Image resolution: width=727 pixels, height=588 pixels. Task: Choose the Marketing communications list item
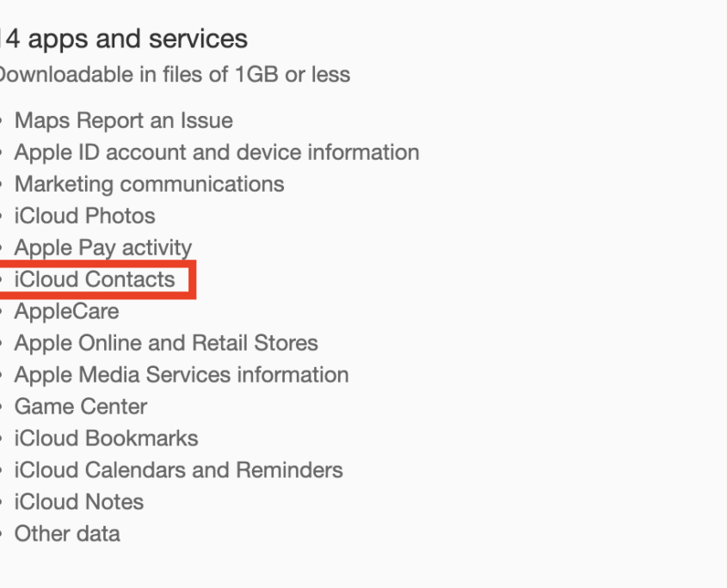click(149, 184)
